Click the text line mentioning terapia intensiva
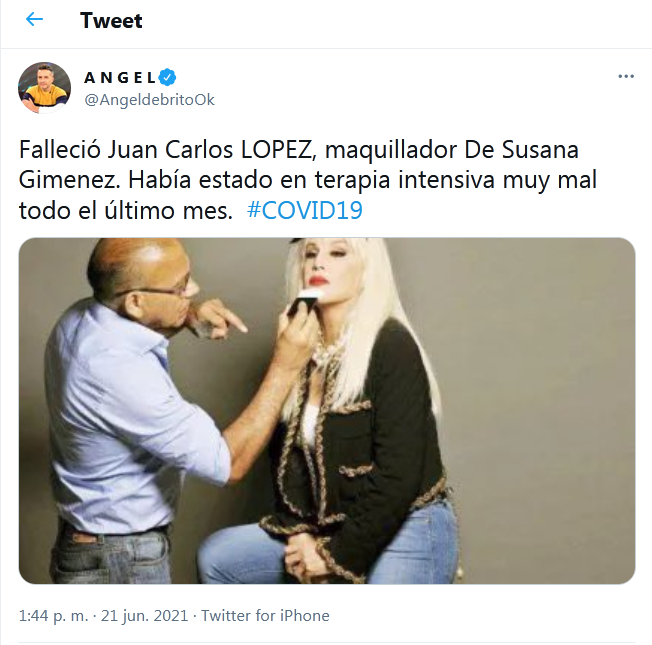 308,180
